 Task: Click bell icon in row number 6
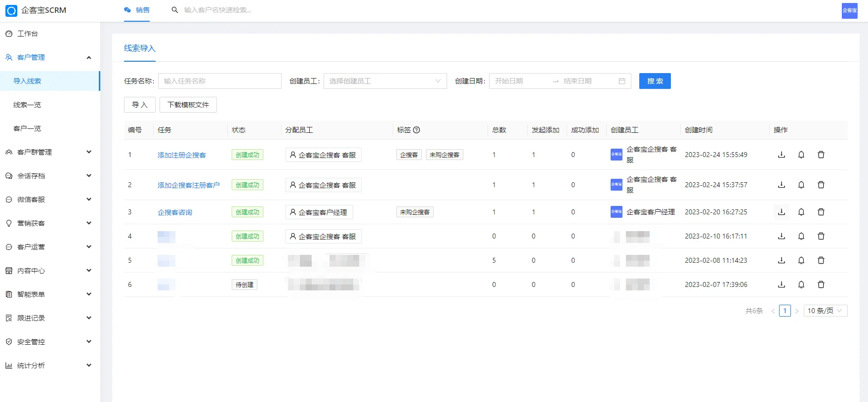tap(801, 284)
